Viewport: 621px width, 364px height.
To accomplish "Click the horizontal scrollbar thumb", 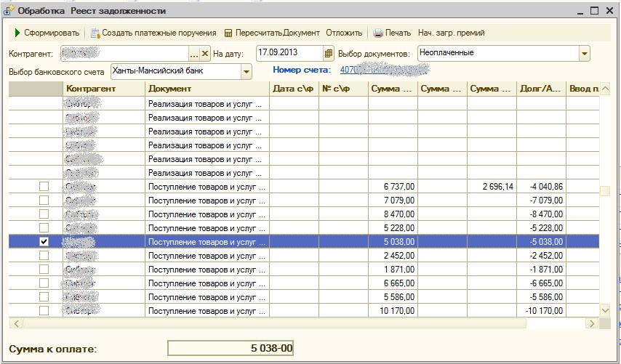I will point(274,323).
